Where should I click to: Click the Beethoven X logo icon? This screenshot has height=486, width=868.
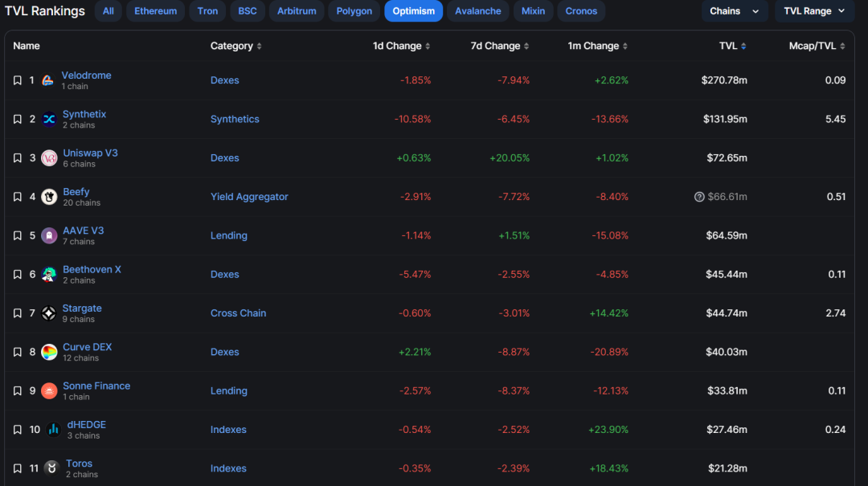[49, 274]
